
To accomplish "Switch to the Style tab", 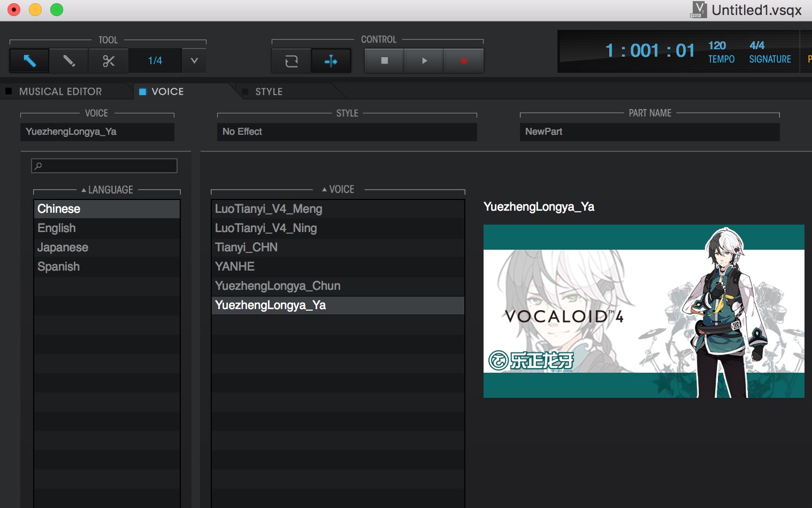I will point(269,91).
